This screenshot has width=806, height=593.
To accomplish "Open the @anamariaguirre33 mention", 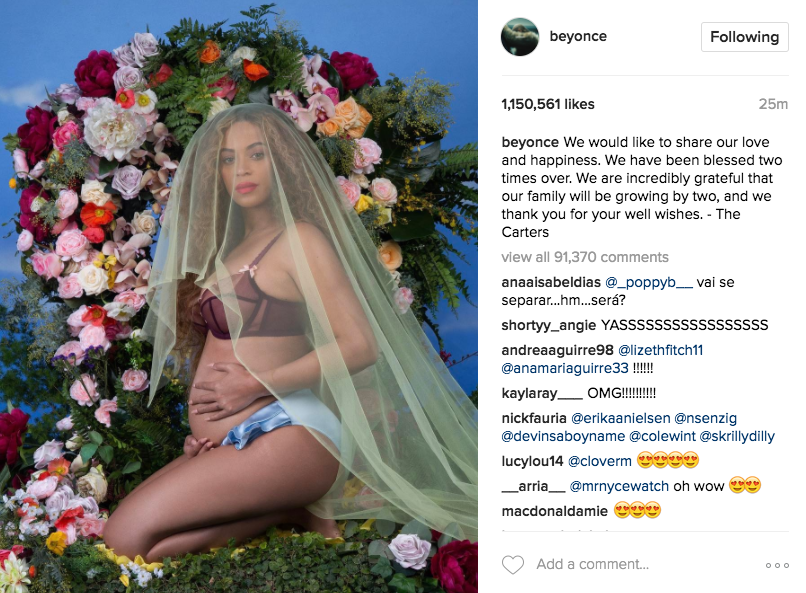I will [x=565, y=368].
